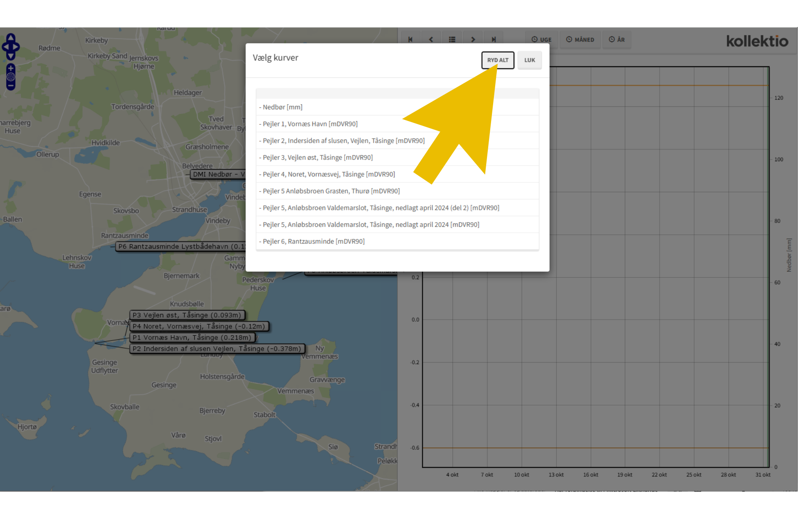Pan the map down using the arrow control

coord(11,56)
